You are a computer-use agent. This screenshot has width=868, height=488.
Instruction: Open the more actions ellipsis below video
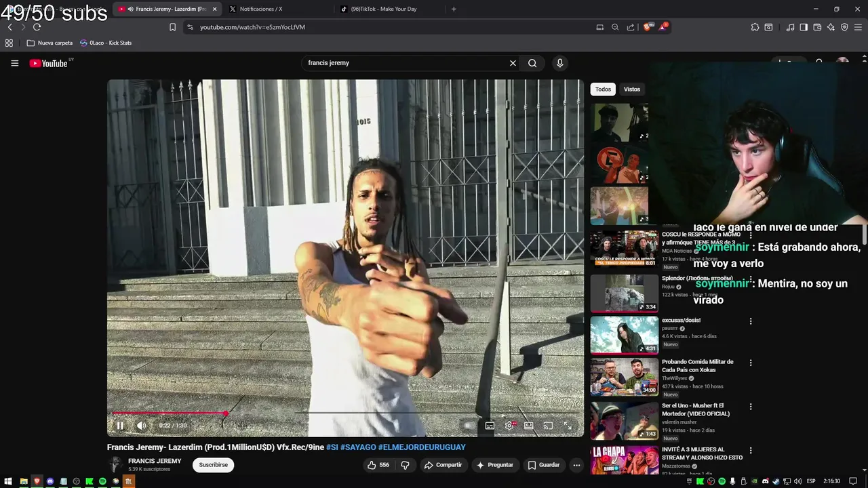[576, 465]
